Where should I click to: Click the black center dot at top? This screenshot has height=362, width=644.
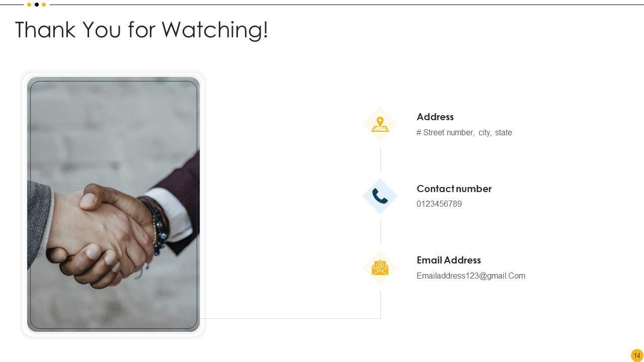click(x=37, y=5)
